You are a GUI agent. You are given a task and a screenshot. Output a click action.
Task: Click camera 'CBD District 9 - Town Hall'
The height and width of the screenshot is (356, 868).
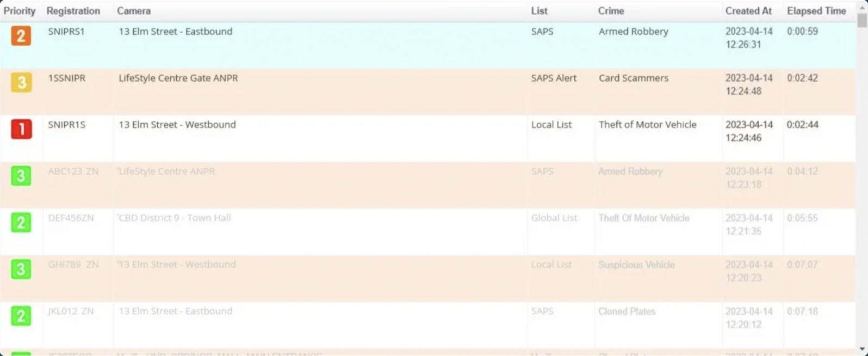coord(175,218)
